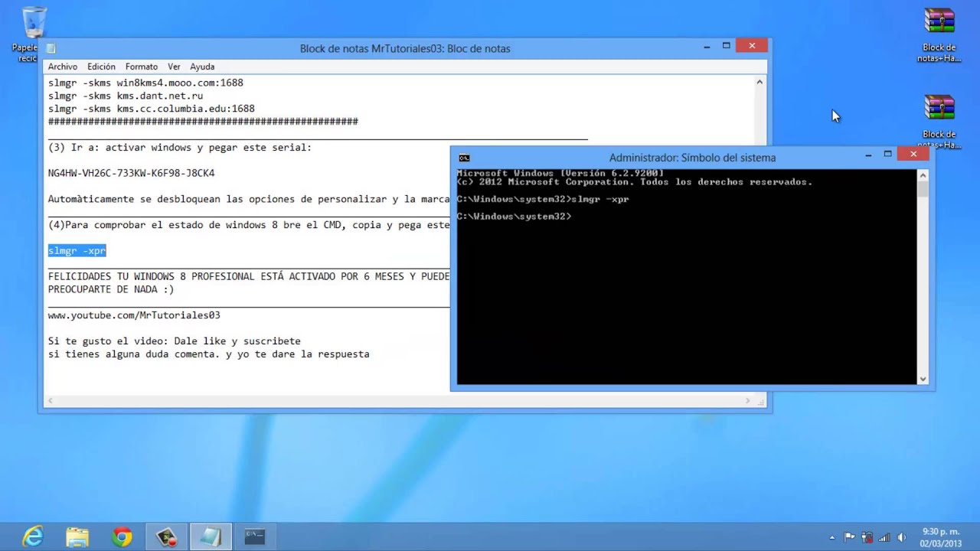The height and width of the screenshot is (551, 980).
Task: Open the Archivo menu in Notepad
Action: [63, 67]
